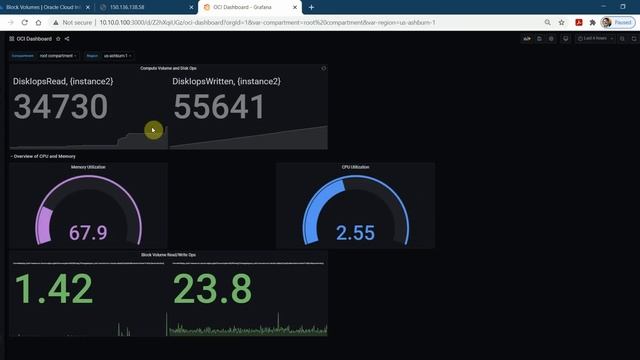Viewport: 640px width, 360px height.
Task: Click the Compute Volume and Disk Ops panel title
Action: (168, 68)
